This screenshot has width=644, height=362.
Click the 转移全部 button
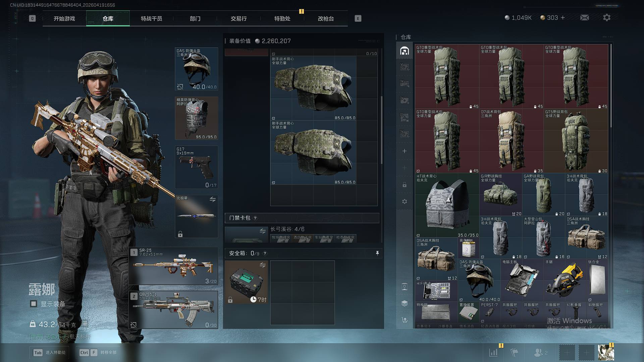click(x=98, y=352)
